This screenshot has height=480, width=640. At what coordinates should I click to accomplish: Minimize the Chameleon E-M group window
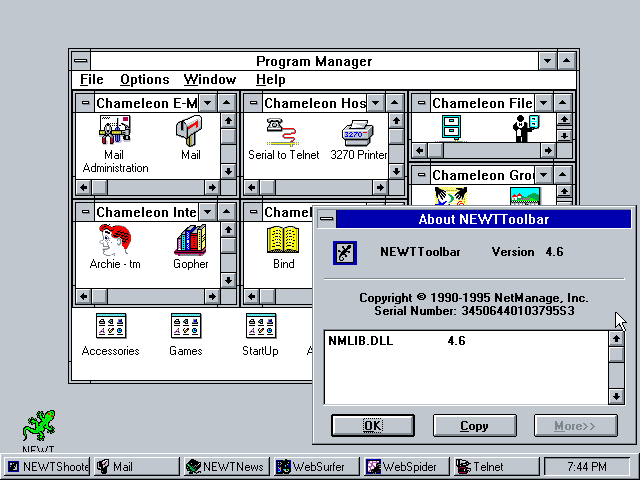pos(208,103)
